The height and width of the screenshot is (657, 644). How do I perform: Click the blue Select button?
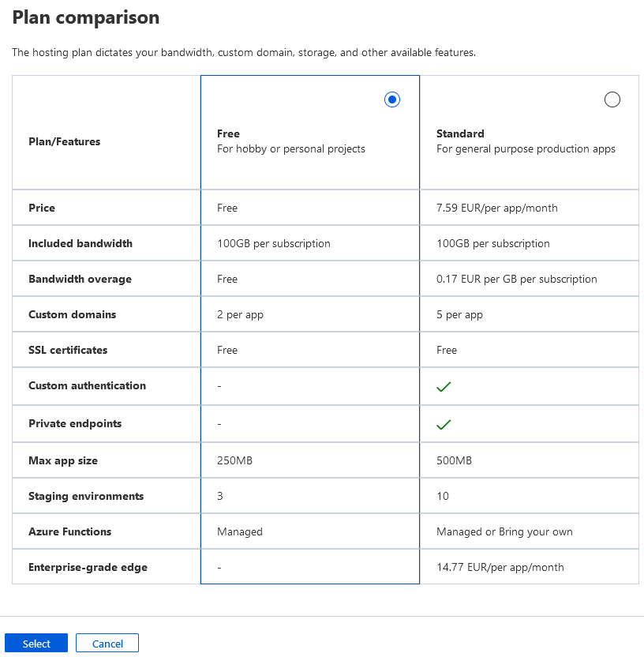pyautogui.click(x=36, y=644)
